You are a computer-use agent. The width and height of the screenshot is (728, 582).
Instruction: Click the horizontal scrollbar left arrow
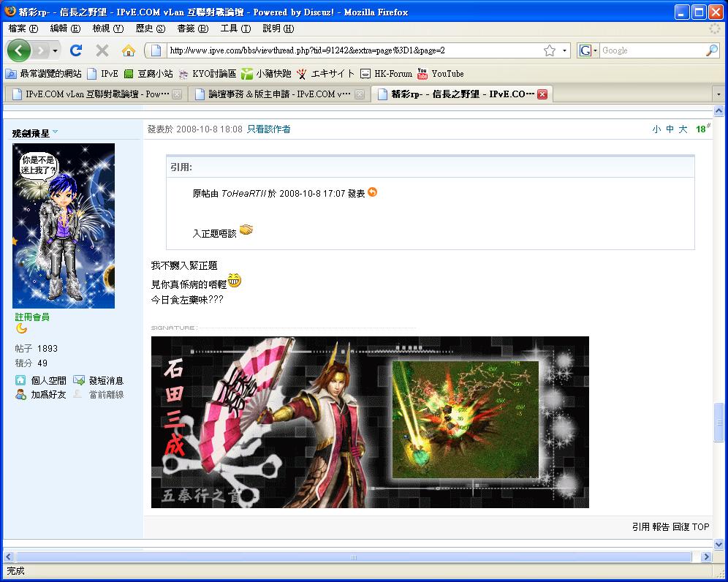coord(9,556)
